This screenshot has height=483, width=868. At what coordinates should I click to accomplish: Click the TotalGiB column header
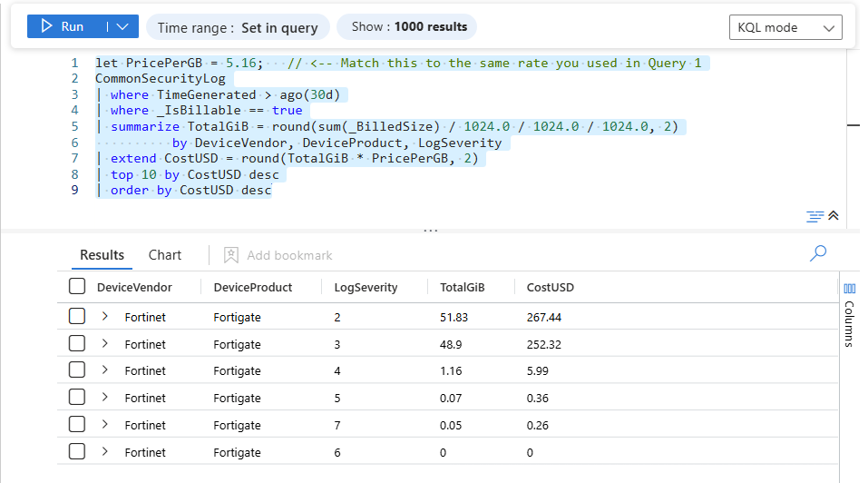tap(463, 287)
